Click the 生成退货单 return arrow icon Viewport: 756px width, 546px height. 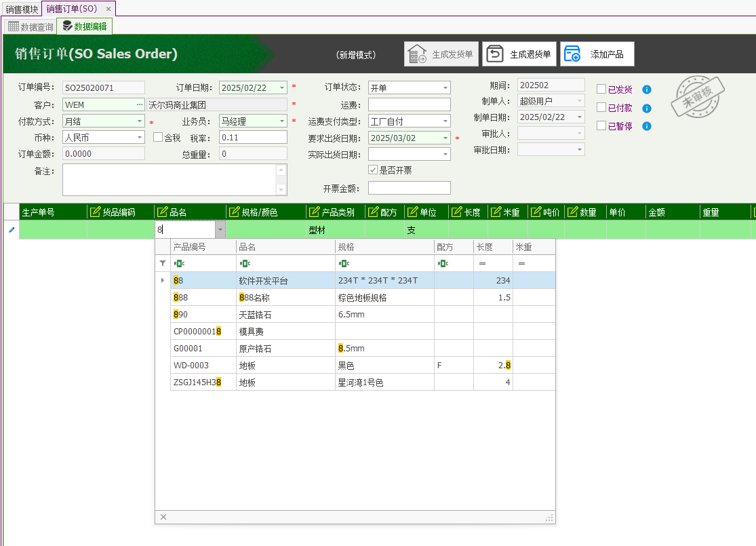point(495,54)
